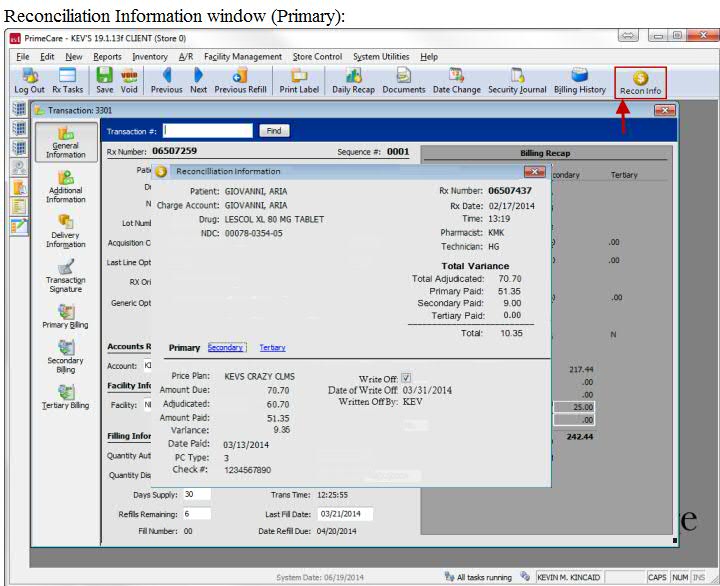Switch to Tertiary reconciliation link
This screenshot has height=586, width=720.
click(x=272, y=348)
